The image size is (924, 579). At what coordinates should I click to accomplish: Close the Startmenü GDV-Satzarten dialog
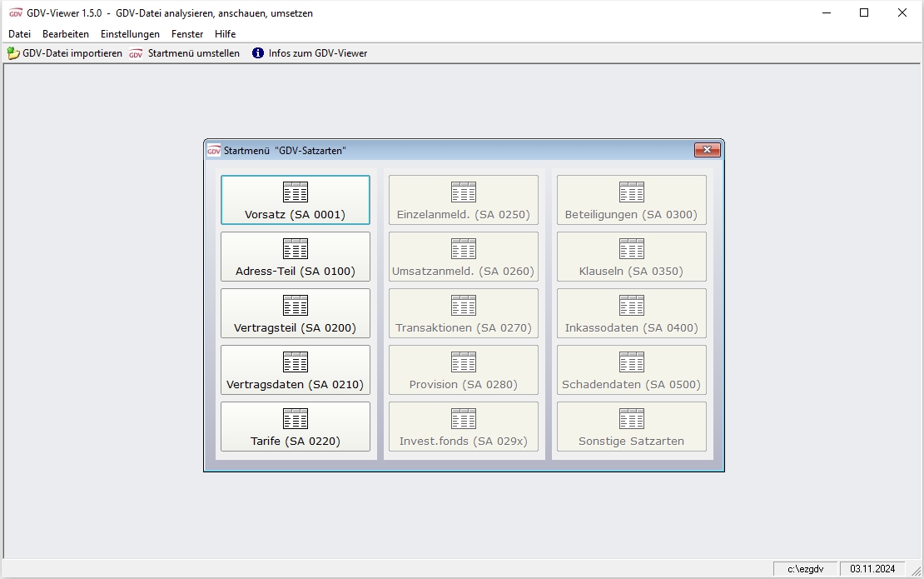tap(707, 150)
